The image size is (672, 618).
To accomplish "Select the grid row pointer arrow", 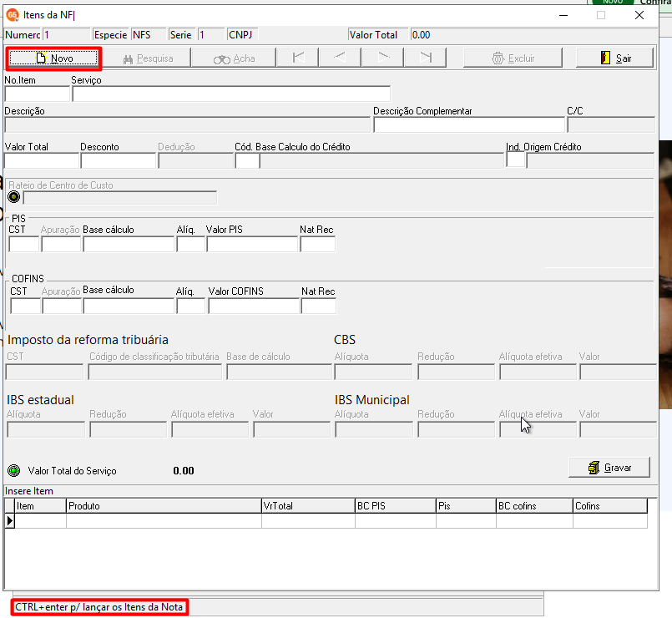I will [x=9, y=521].
